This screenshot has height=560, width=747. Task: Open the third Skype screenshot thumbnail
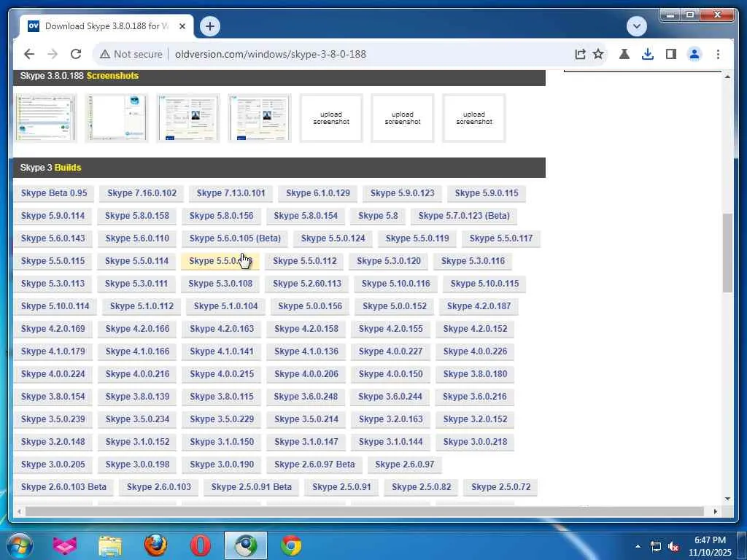pyautogui.click(x=188, y=118)
